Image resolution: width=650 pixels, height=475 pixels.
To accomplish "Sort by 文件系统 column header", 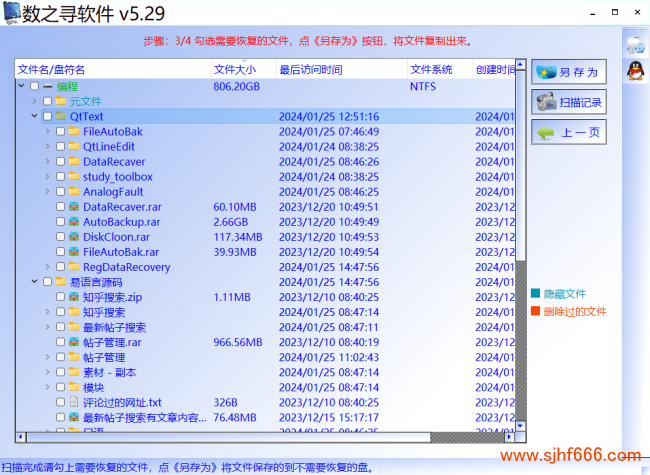I will (x=440, y=69).
